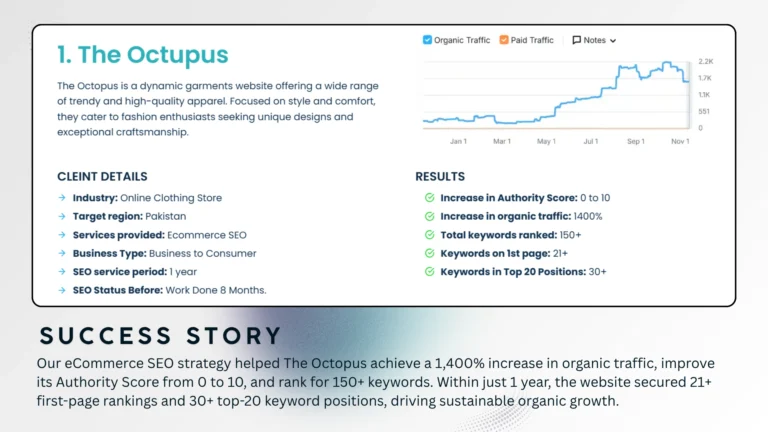Click 'Keywords in Top 20 Positions: 30+'

[523, 272]
